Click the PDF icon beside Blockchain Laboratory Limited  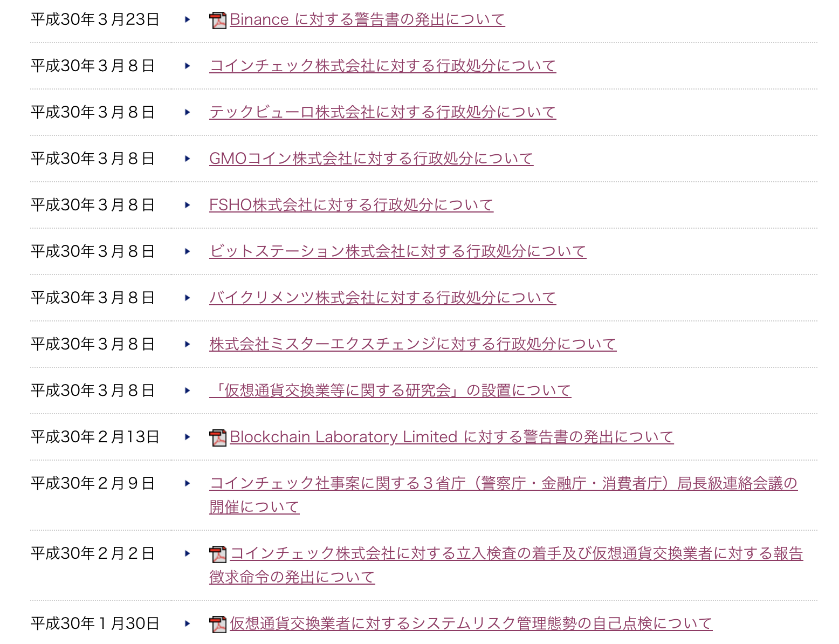(218, 438)
